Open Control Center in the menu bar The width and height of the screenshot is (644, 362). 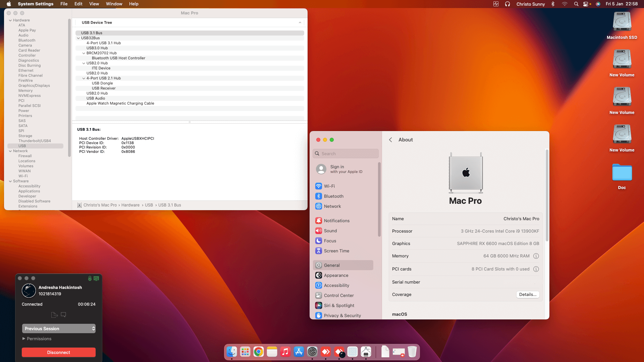coord(586,4)
